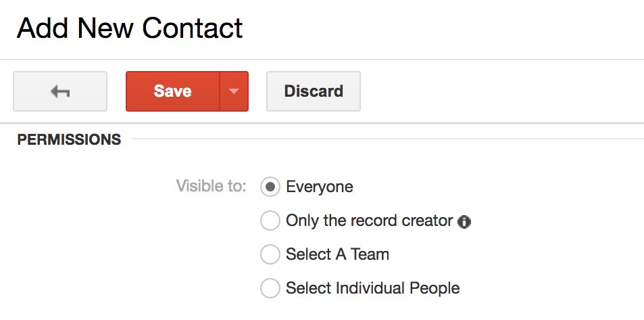Image resolution: width=644 pixels, height=320 pixels.
Task: Click the back arrow icon button
Action: (60, 91)
